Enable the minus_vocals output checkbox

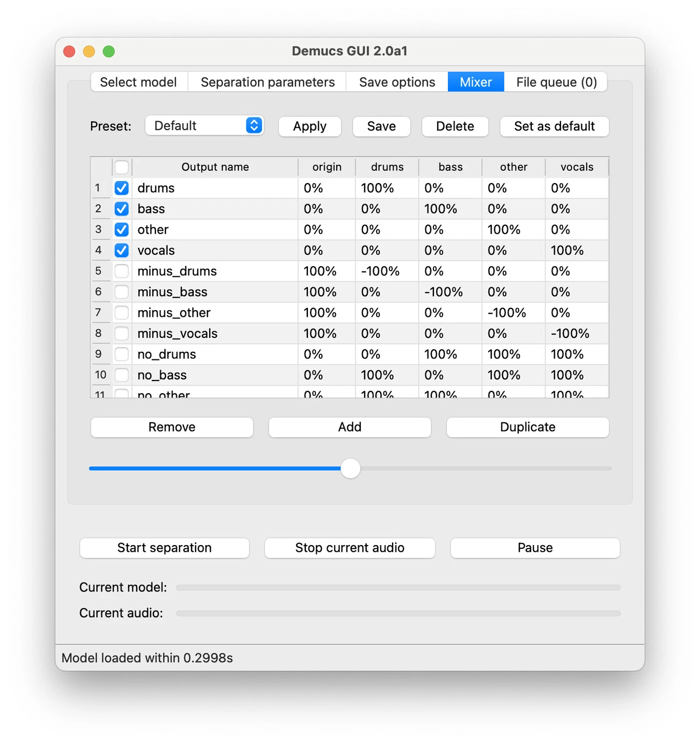pyautogui.click(x=121, y=333)
